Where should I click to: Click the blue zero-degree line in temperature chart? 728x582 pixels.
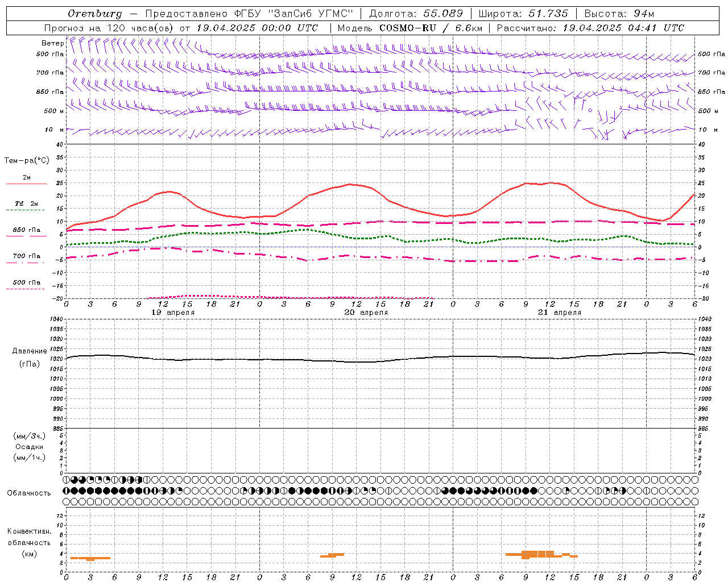point(380,247)
